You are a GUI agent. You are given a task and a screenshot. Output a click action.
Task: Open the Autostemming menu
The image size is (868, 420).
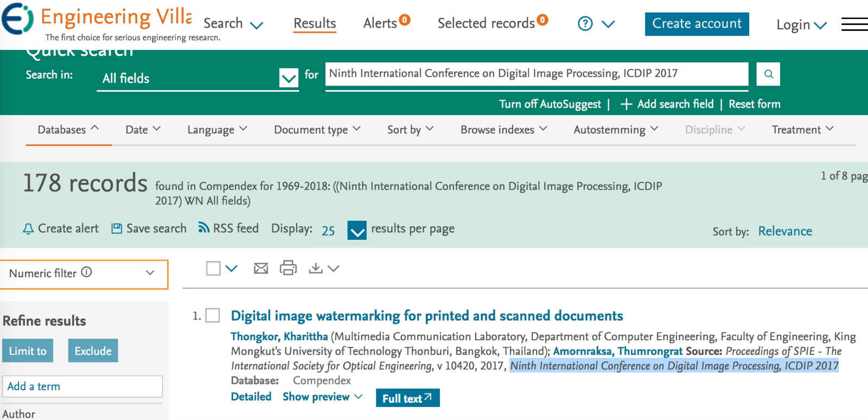[x=616, y=130]
